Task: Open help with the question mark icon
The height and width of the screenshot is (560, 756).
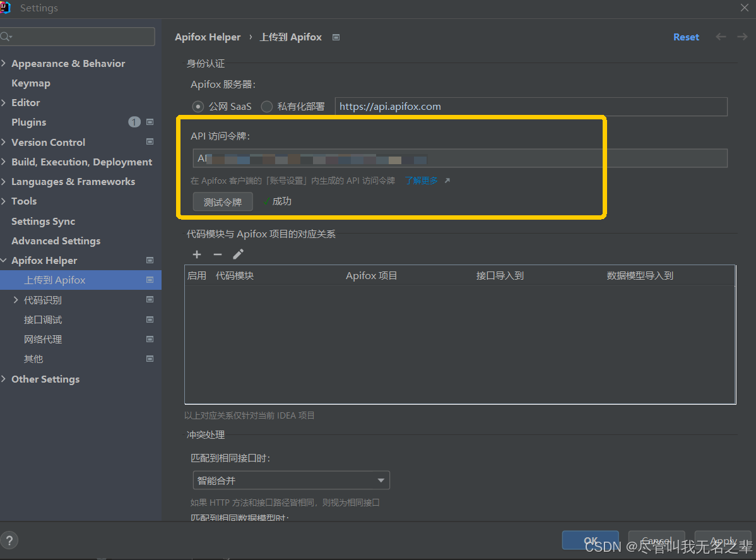Action: (9, 540)
